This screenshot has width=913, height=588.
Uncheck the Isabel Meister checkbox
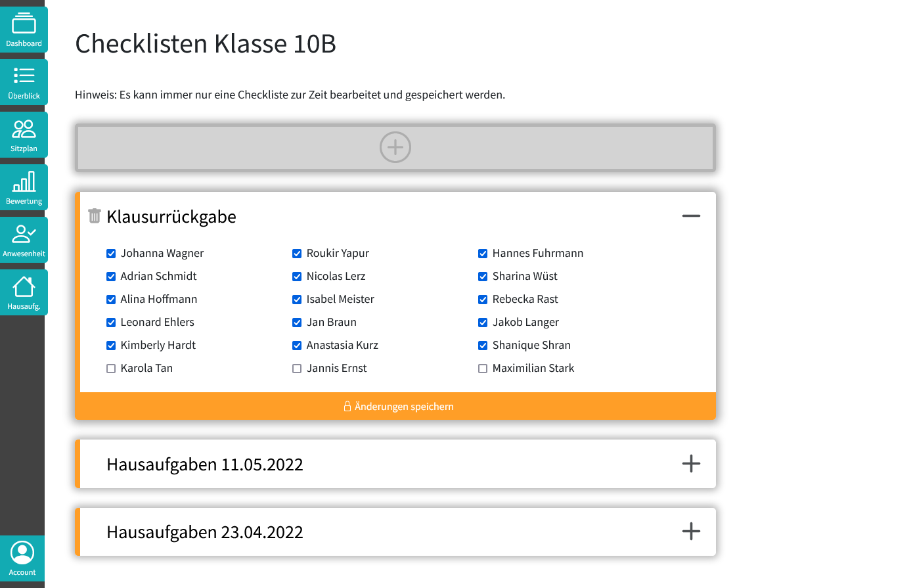(x=297, y=300)
